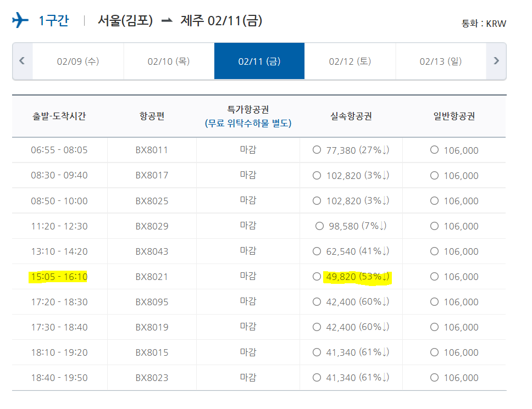Image resolution: width=532 pixels, height=409 pixels.
Task: Select BX8025 regular fare 106,000
Action: tap(434, 200)
